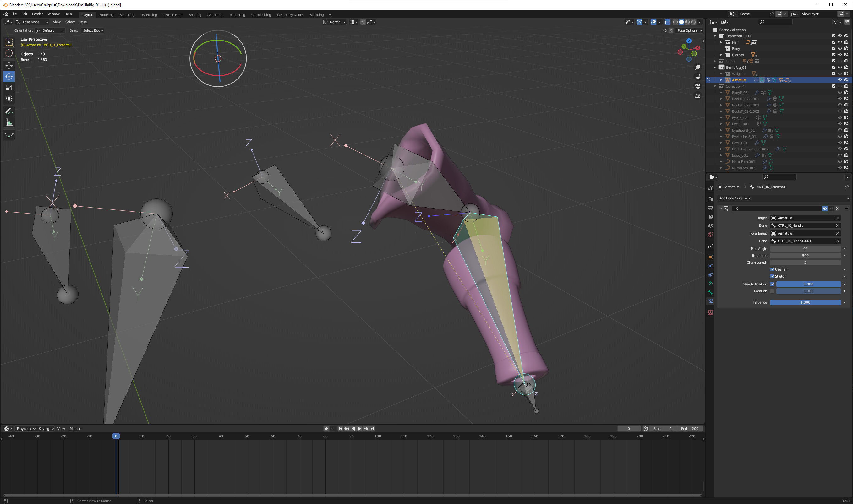This screenshot has height=504, width=853.
Task: Remove the IK constraint with X
Action: [837, 209]
